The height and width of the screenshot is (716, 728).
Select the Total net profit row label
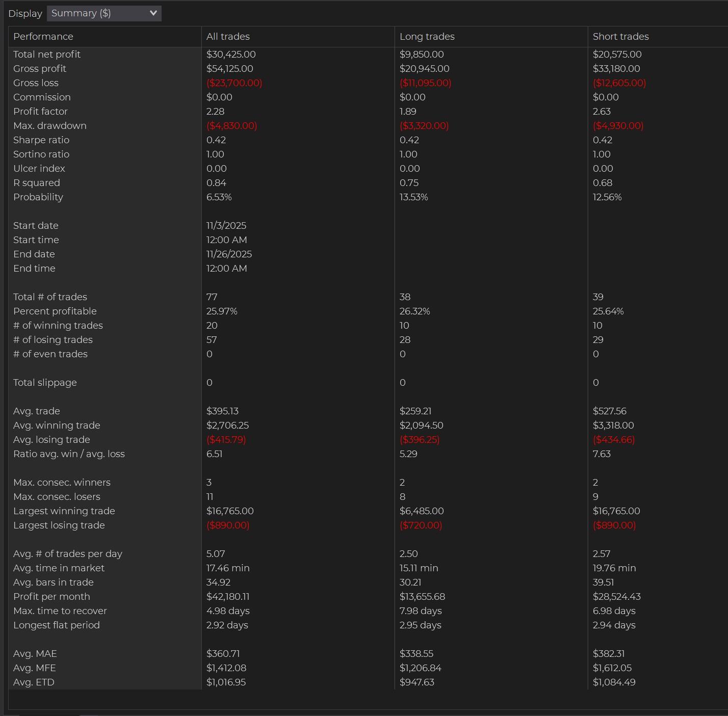47,54
